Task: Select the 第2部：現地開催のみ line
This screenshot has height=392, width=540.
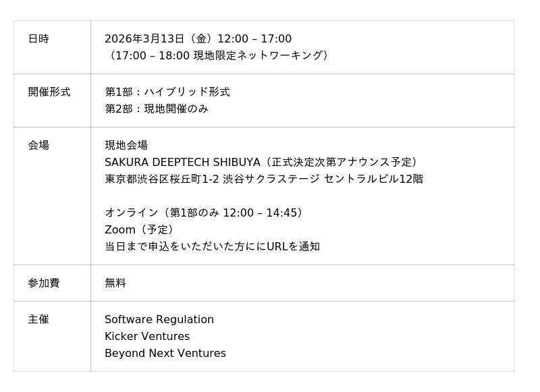Action: click(157, 109)
